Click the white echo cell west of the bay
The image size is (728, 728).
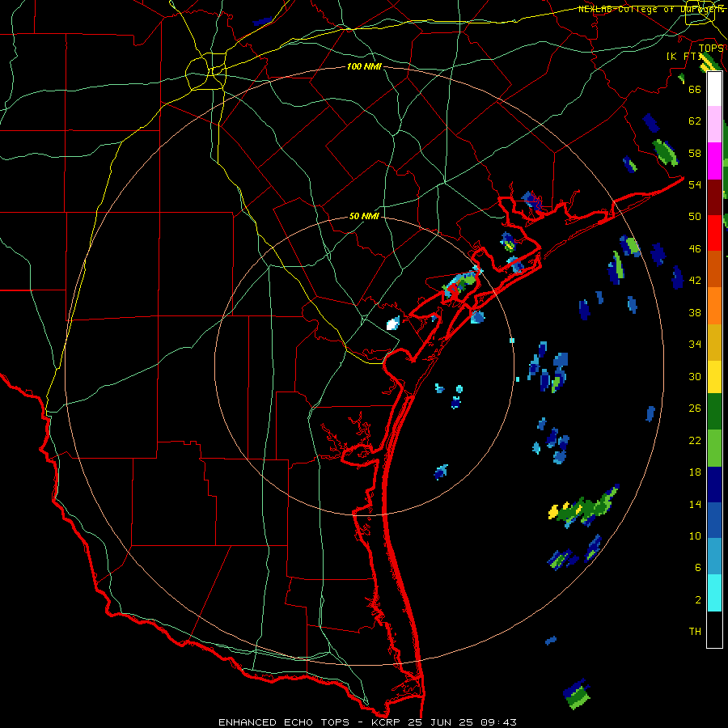393,323
